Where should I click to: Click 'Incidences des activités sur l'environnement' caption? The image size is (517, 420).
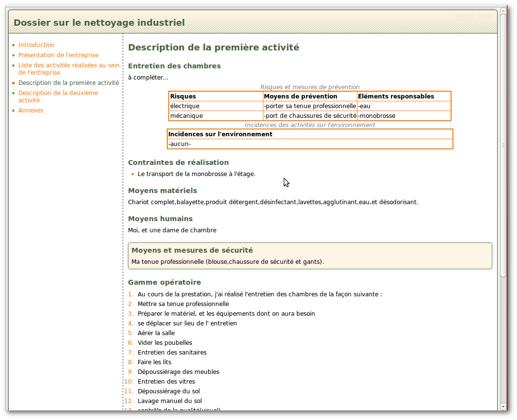[310, 125]
